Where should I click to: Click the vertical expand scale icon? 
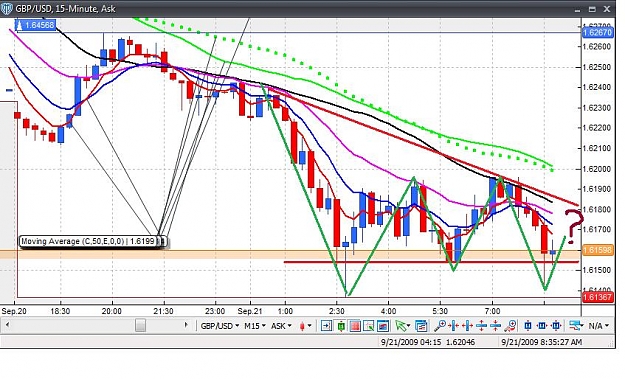[482, 326]
